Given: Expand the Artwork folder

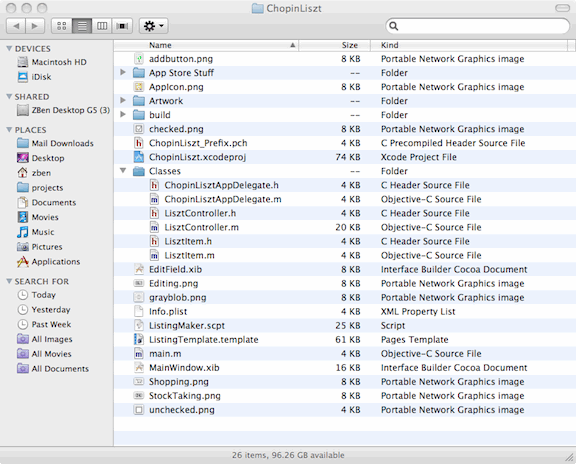Looking at the screenshot, I should point(123,100).
